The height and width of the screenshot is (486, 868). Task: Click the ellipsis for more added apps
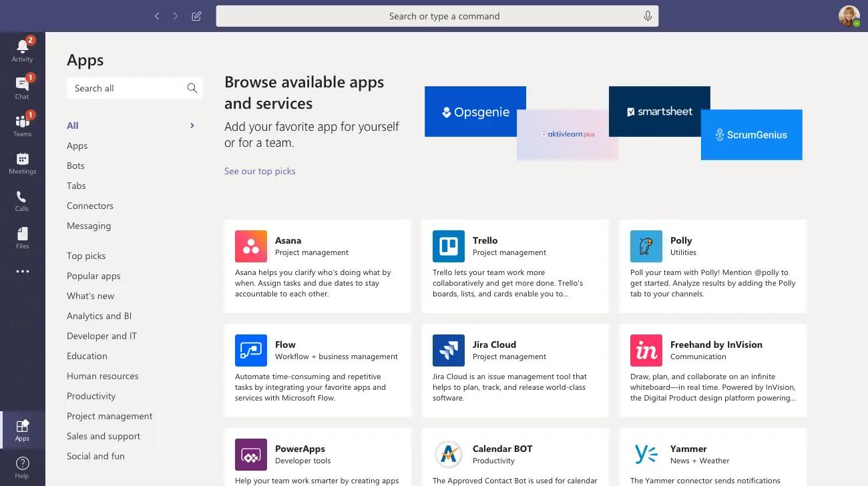[22, 270]
